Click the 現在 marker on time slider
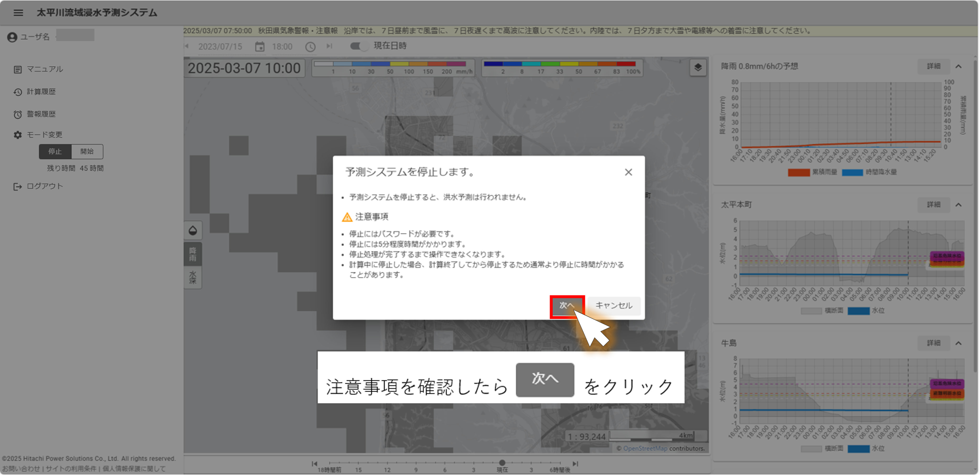 (502, 463)
